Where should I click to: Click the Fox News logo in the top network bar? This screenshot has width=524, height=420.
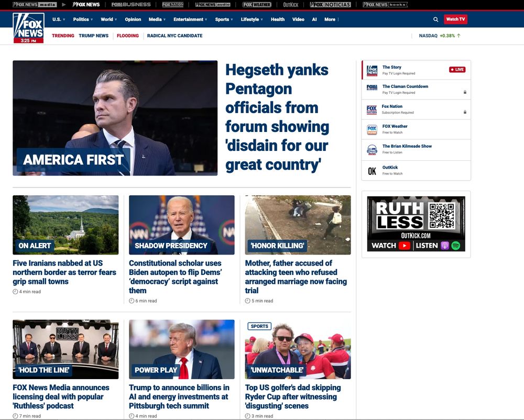coord(86,5)
